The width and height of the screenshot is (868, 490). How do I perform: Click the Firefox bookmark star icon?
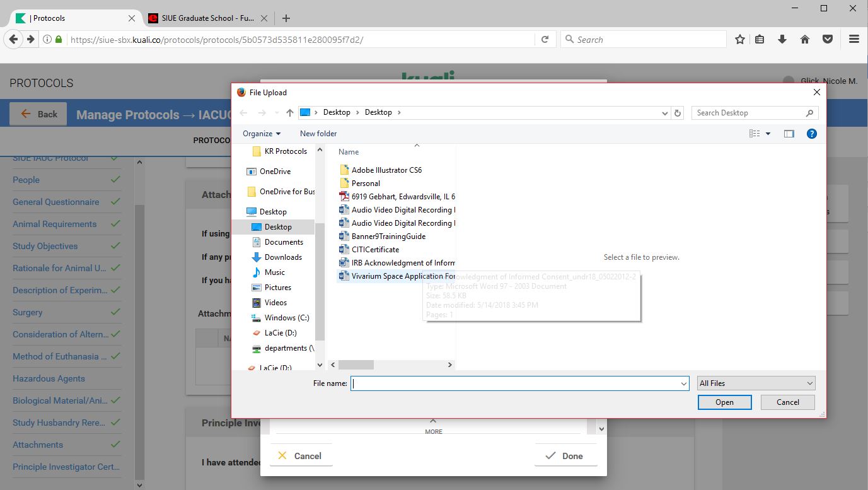(740, 39)
